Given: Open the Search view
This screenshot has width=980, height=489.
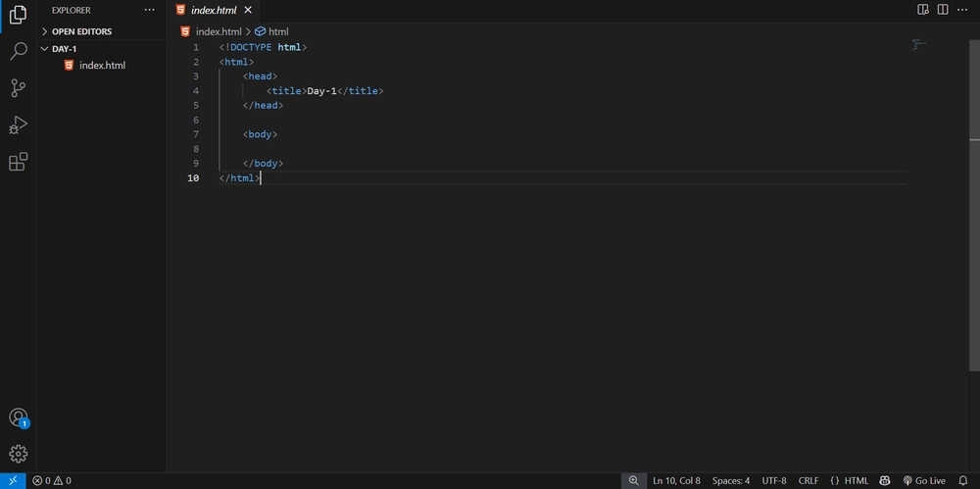Looking at the screenshot, I should click(x=18, y=51).
